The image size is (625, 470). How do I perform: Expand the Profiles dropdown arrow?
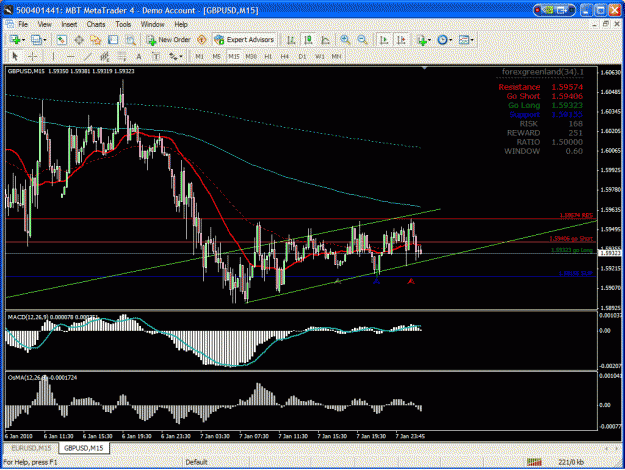coord(45,40)
